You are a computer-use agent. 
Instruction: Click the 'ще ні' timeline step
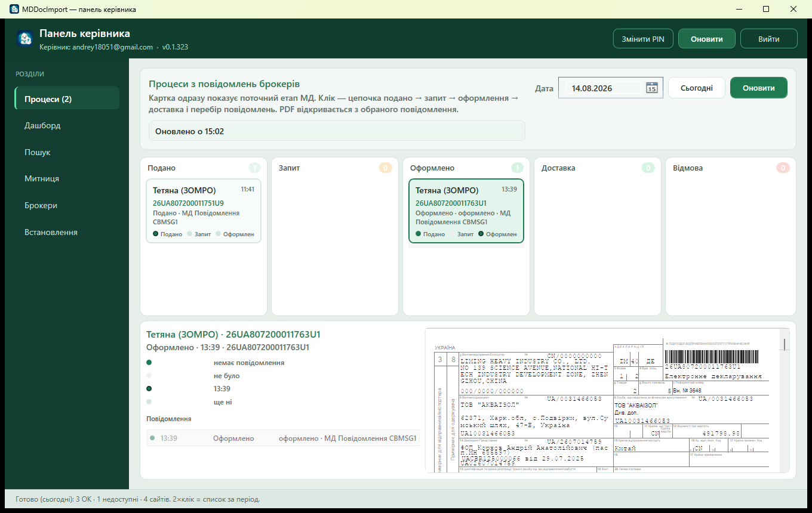click(222, 402)
